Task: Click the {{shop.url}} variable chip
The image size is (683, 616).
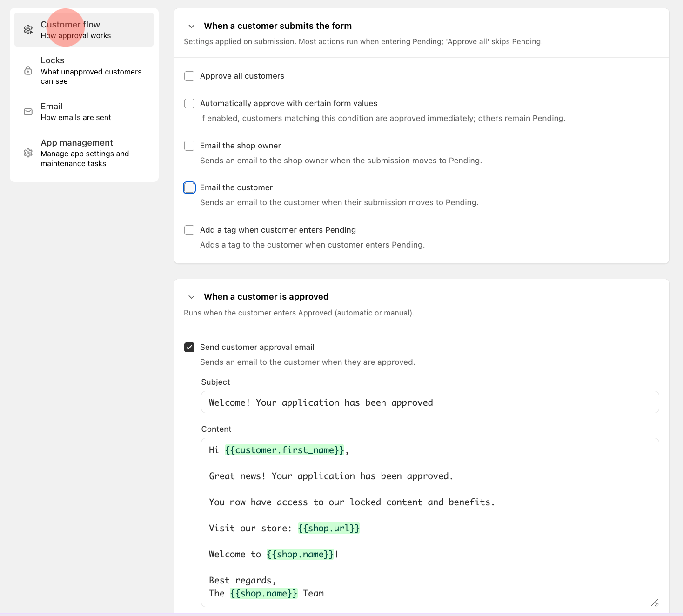Action: tap(328, 528)
